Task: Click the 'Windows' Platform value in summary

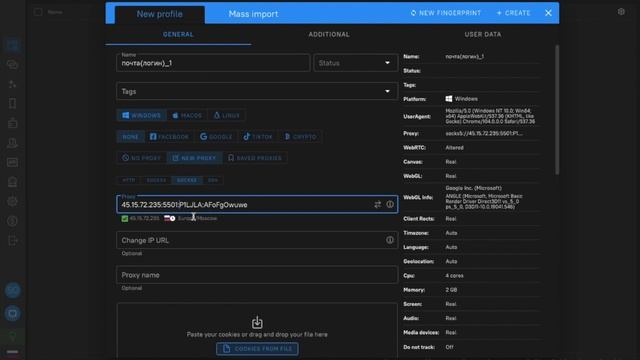Action: [x=466, y=99]
